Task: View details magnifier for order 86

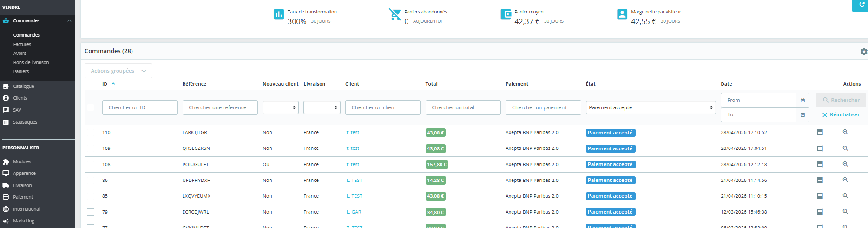Action: 845,180
